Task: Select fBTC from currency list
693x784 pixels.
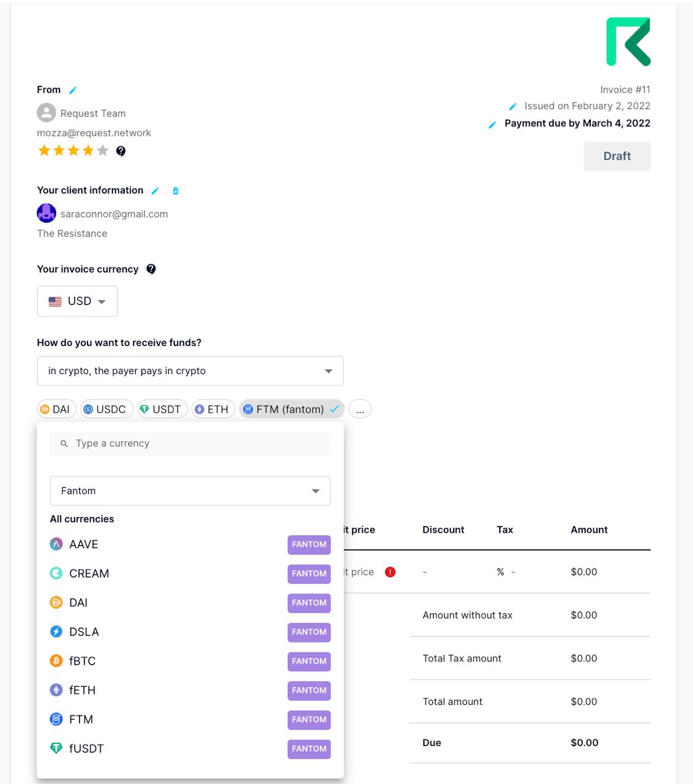Action: 190,661
